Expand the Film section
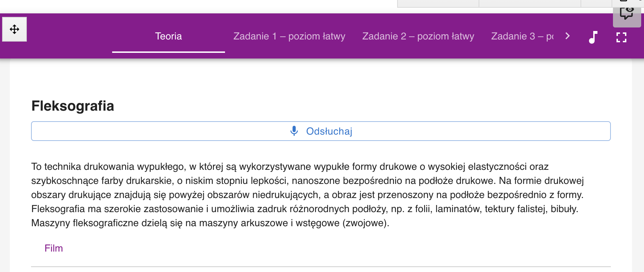The height and width of the screenshot is (272, 644). click(54, 248)
